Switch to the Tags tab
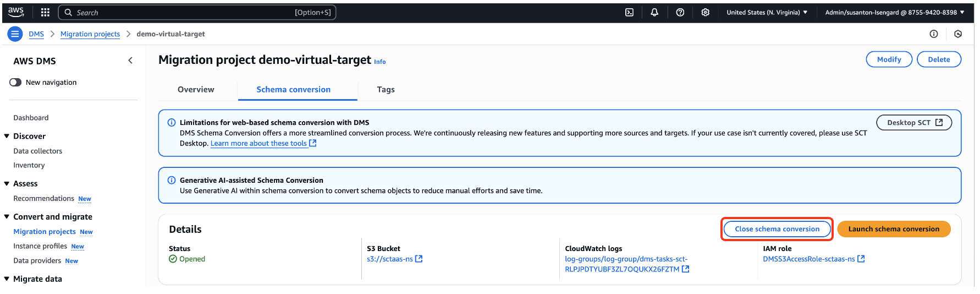Viewport: 980px width, 294px height. [386, 90]
